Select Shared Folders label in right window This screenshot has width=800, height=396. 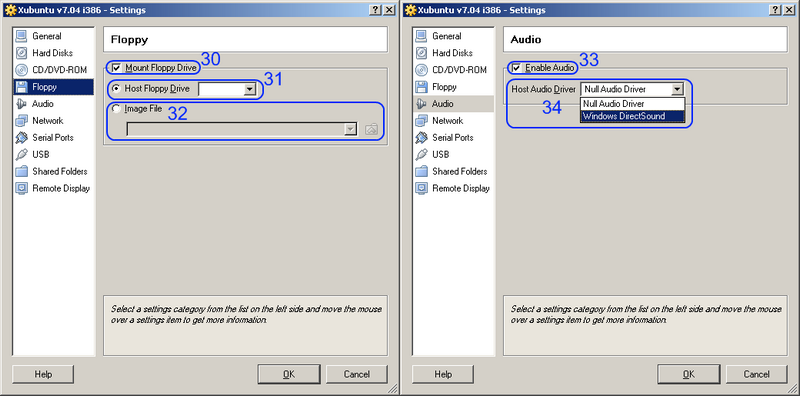460,171
